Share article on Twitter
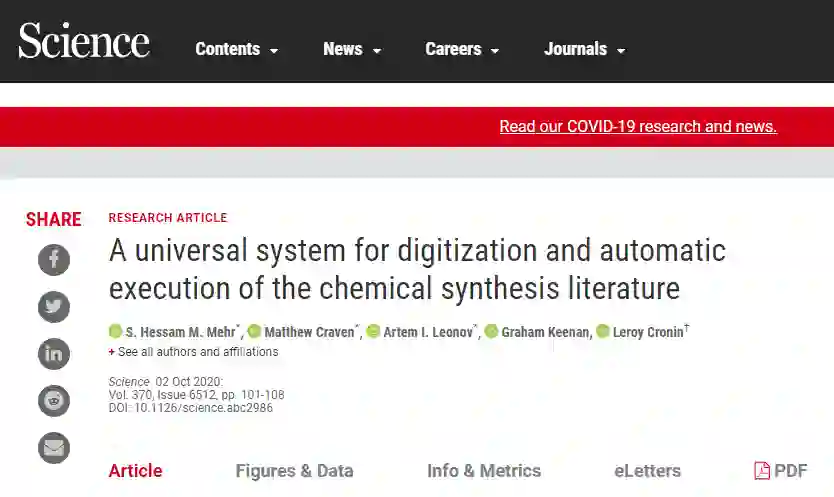834x497 pixels. pyautogui.click(x=54, y=307)
